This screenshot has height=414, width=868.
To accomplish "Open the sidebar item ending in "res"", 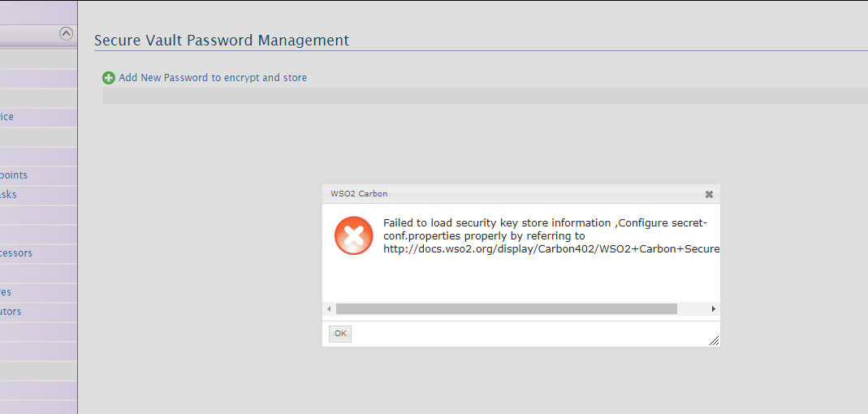I will [x=6, y=292].
